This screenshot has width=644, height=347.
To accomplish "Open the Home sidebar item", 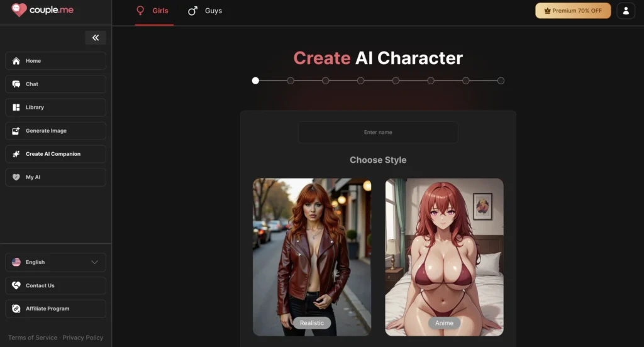I will pos(55,61).
